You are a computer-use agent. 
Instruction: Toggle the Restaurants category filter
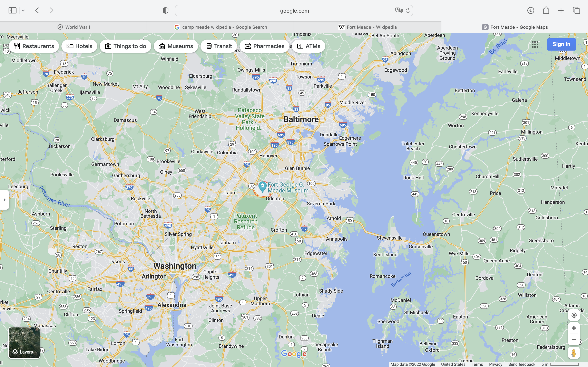(34, 46)
